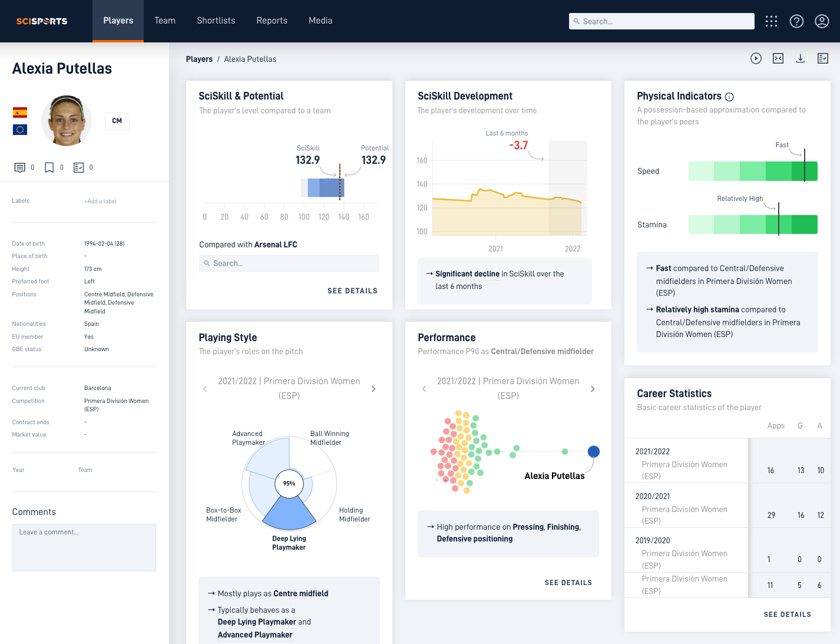Download the player report icon
Viewport: 840px width, 644px height.
(801, 58)
